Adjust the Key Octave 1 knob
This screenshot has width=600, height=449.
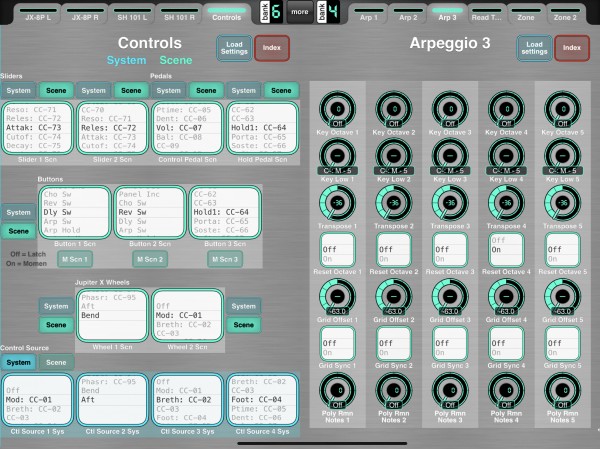[338, 110]
